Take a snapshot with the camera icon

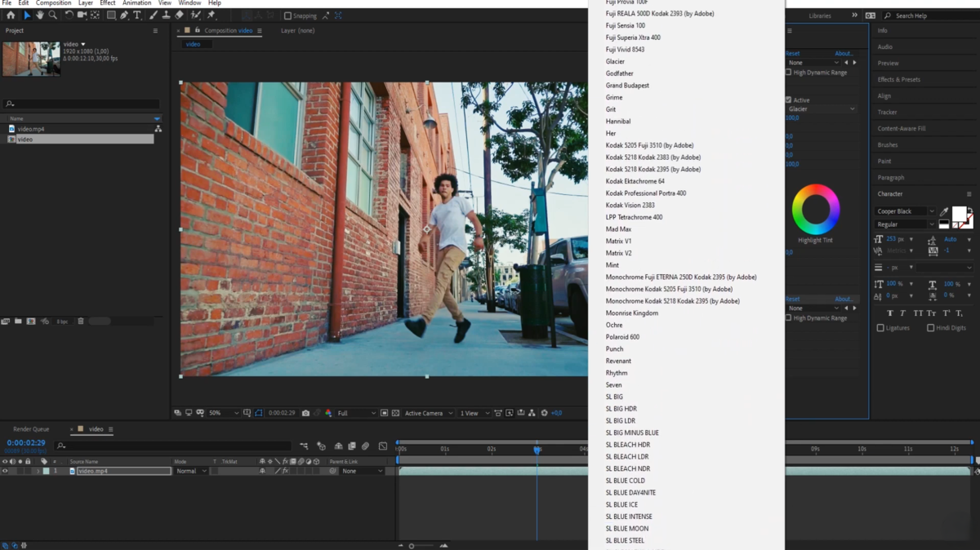(305, 413)
